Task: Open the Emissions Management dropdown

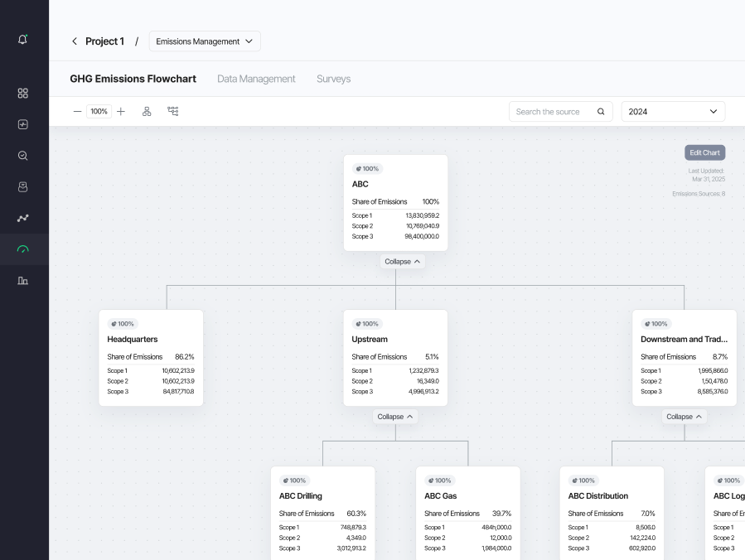Action: click(x=205, y=41)
